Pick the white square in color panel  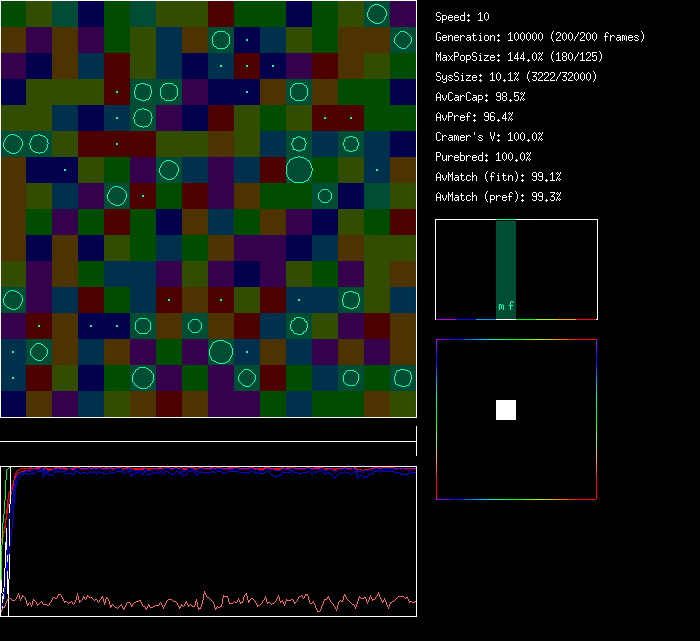(506, 409)
